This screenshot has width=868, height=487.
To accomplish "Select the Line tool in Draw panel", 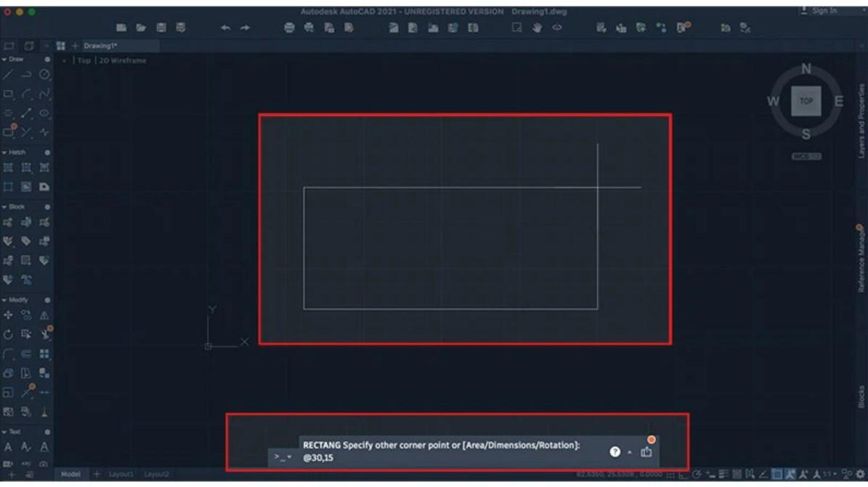I will coord(8,75).
